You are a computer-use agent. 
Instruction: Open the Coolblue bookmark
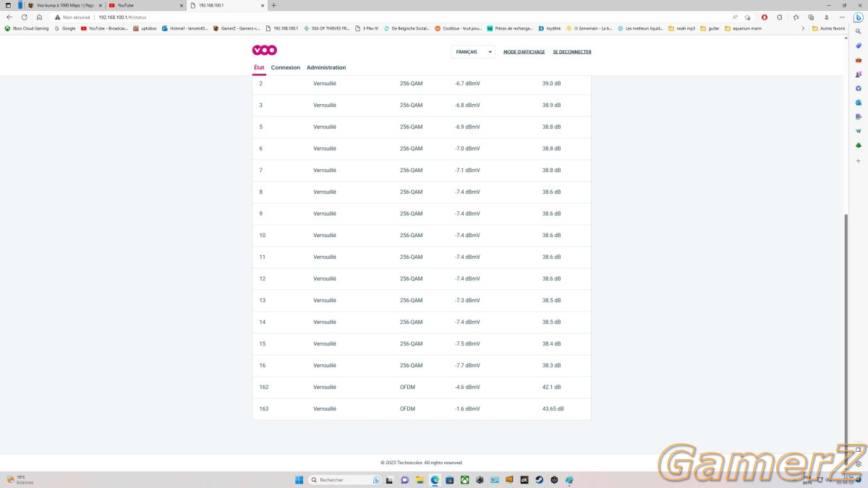(459, 28)
